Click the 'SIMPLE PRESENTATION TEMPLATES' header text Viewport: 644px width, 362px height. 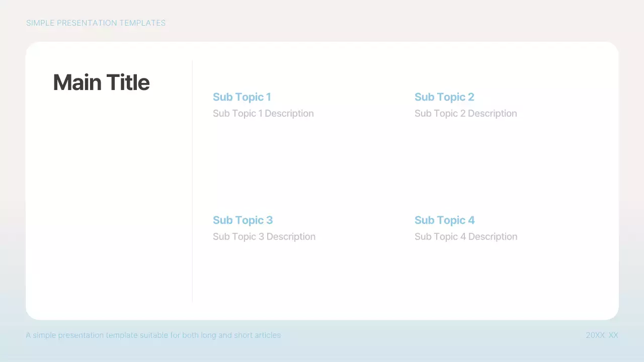click(96, 23)
